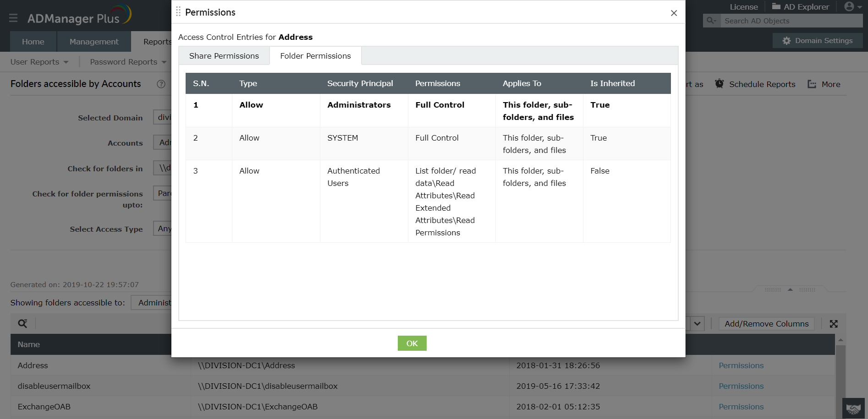Click the search icon in the results table
This screenshot has width=868, height=419.
point(22,323)
